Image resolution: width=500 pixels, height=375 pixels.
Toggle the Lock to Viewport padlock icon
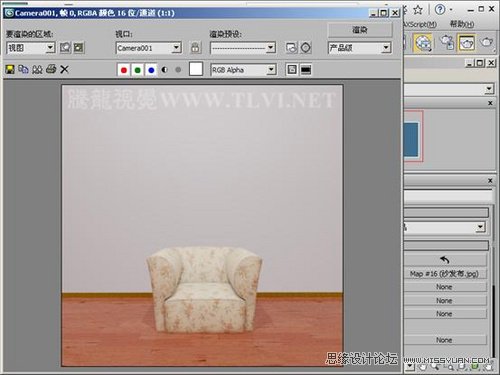[x=195, y=48]
